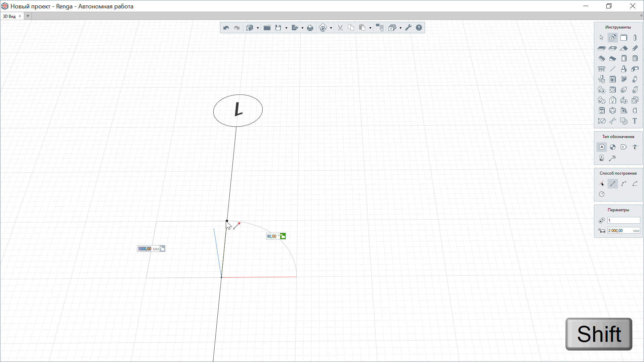
Task: Select the Text tool
Action: [x=635, y=121]
